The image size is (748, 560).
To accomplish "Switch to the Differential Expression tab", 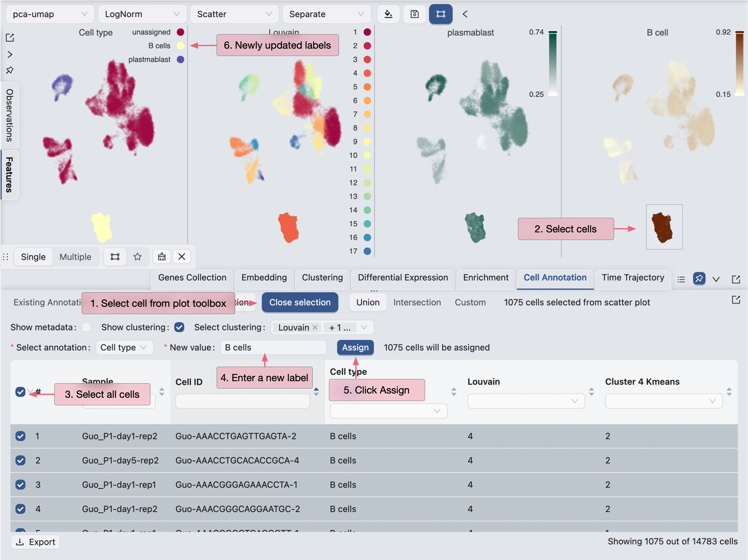I will (403, 277).
